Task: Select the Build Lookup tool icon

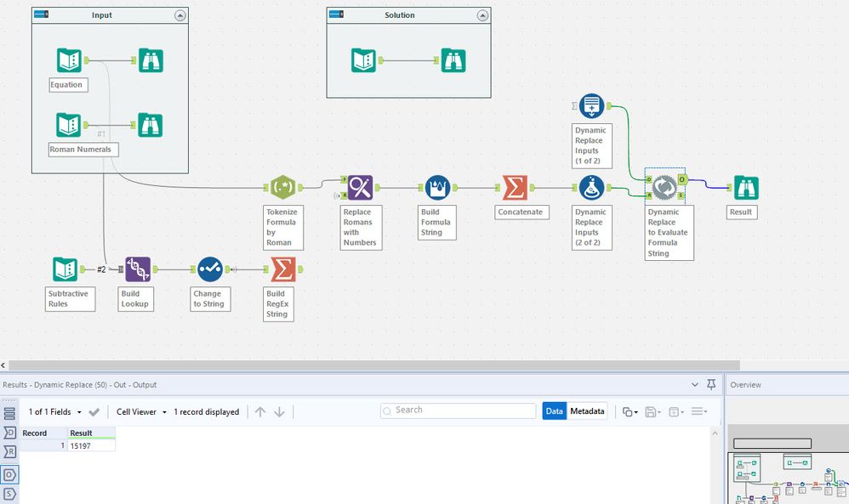Action: pos(138,269)
